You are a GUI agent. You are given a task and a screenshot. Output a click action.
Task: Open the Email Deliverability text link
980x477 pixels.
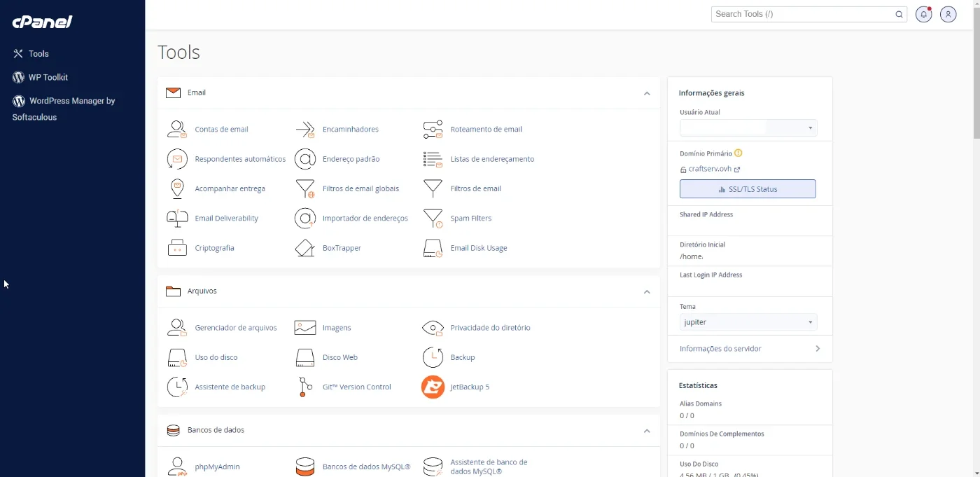[x=227, y=219]
